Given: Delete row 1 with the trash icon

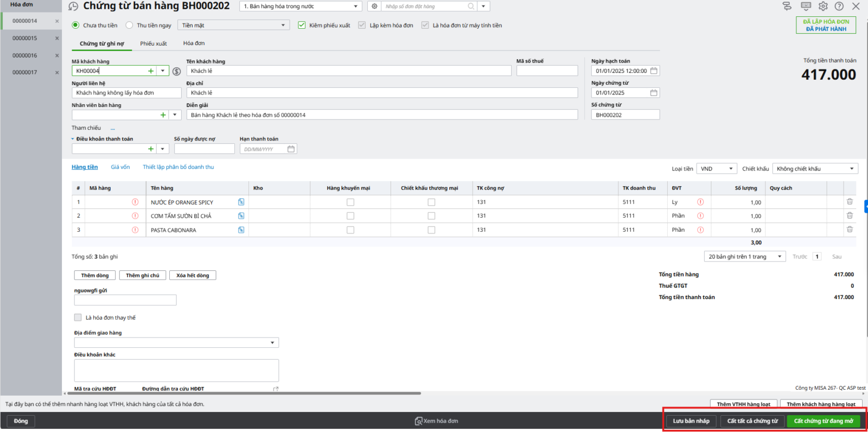Looking at the screenshot, I should 850,202.
